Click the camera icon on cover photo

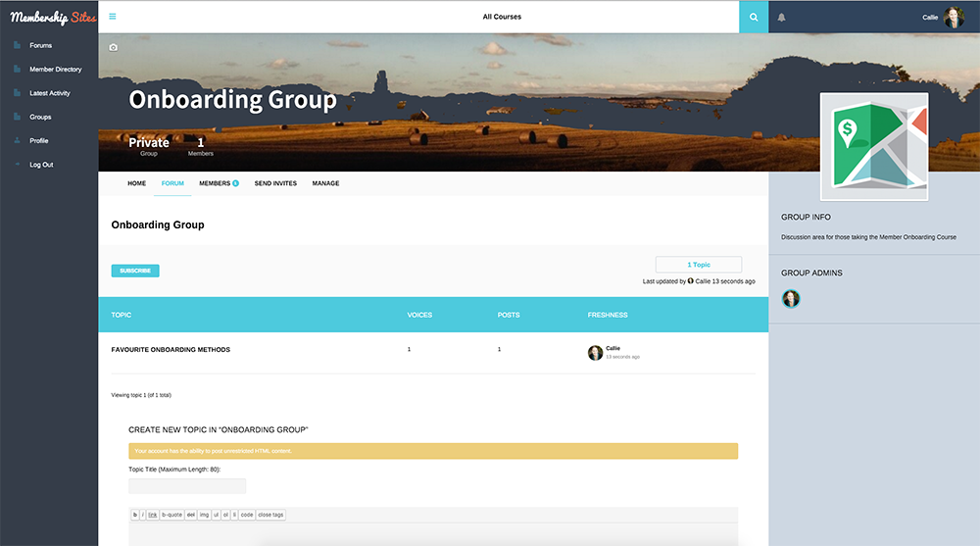tap(113, 47)
